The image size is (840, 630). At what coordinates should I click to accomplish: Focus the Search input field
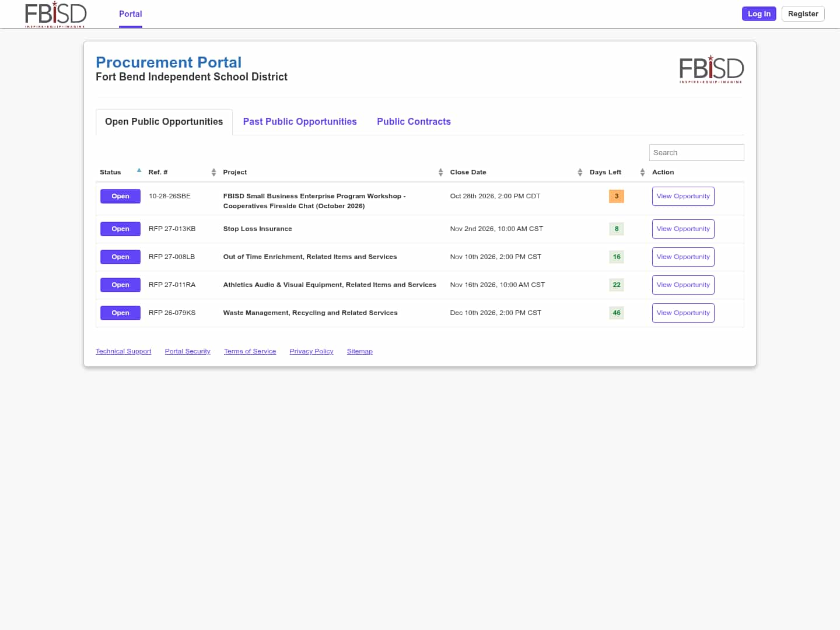click(696, 152)
